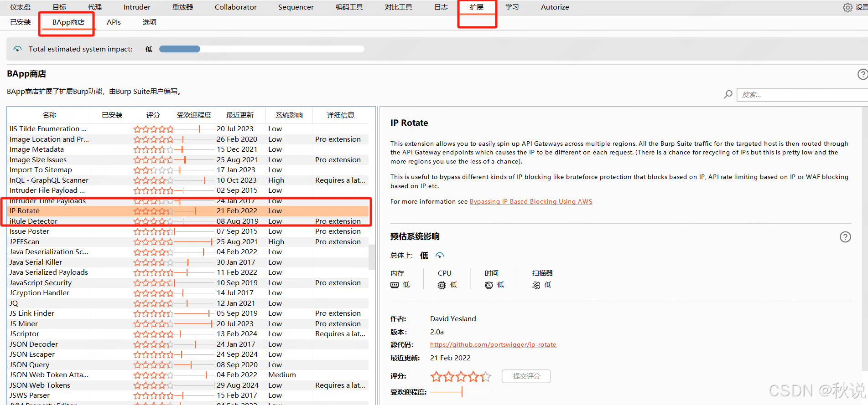Select the JCryption Handler row
Screen dimensions: 868x405
pyautogui.click(x=188, y=293)
